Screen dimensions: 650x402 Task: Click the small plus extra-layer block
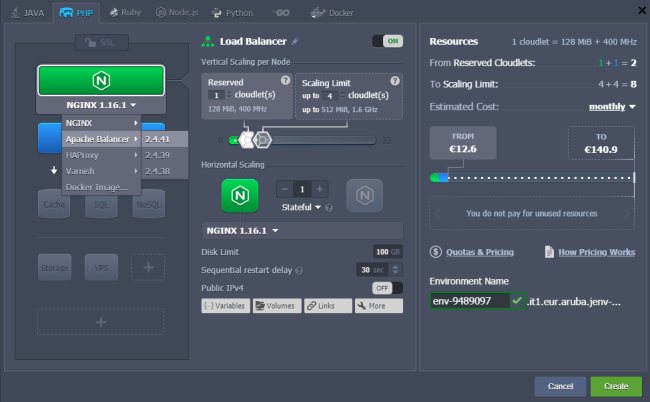tap(148, 268)
